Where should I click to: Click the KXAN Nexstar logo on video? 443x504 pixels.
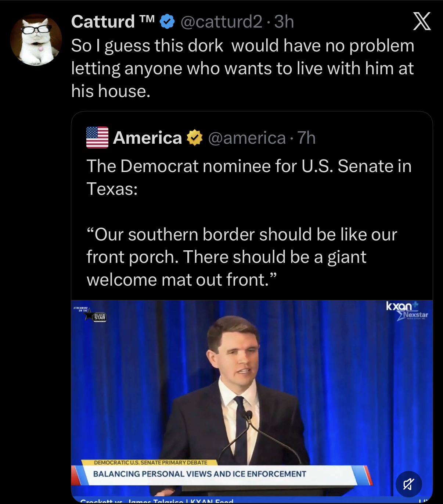407,311
